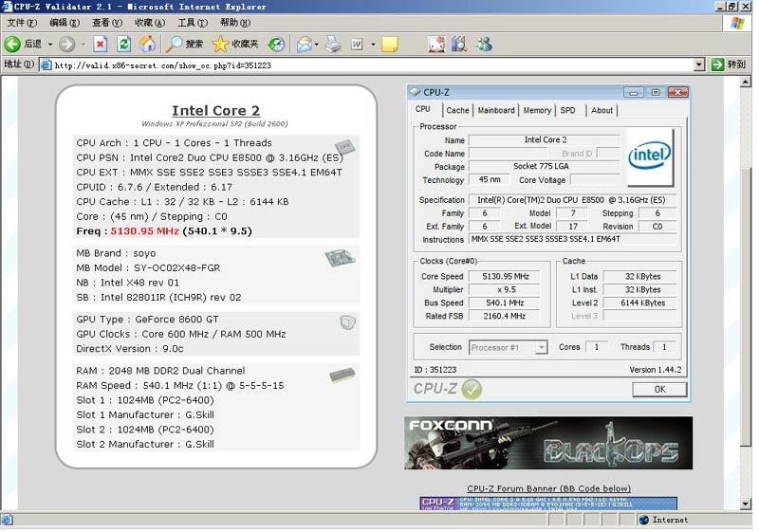The image size is (759, 532).
Task: Click the Windows flag logo in menu bar
Action: tap(737, 23)
